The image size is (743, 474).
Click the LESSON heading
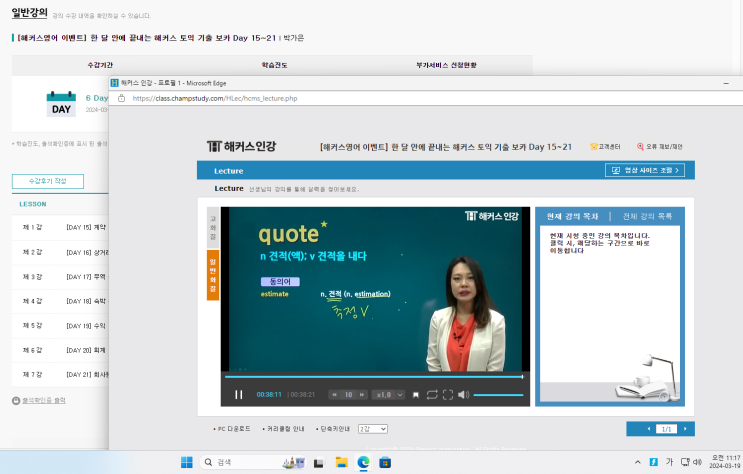click(33, 204)
